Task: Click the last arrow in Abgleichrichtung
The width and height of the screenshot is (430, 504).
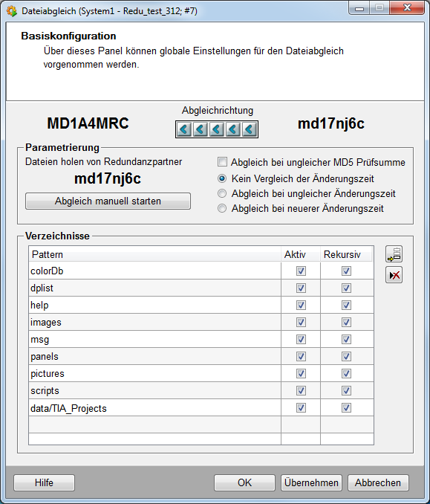Action: pos(250,129)
